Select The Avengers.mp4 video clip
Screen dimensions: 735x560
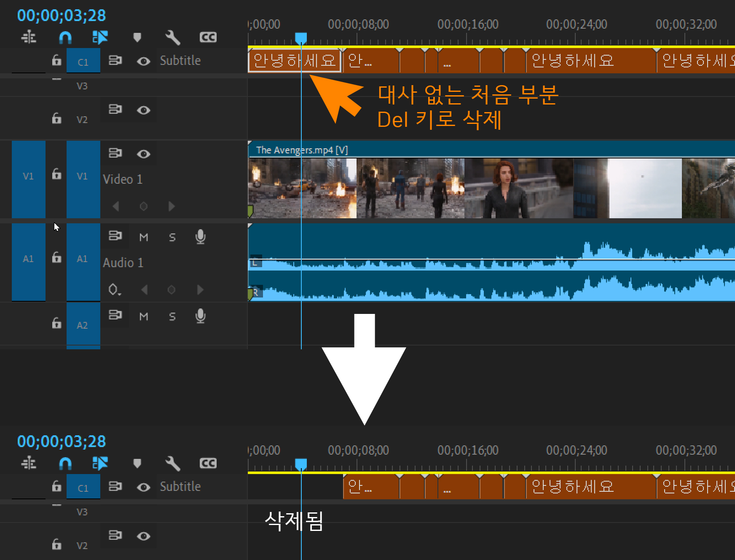pos(491,179)
